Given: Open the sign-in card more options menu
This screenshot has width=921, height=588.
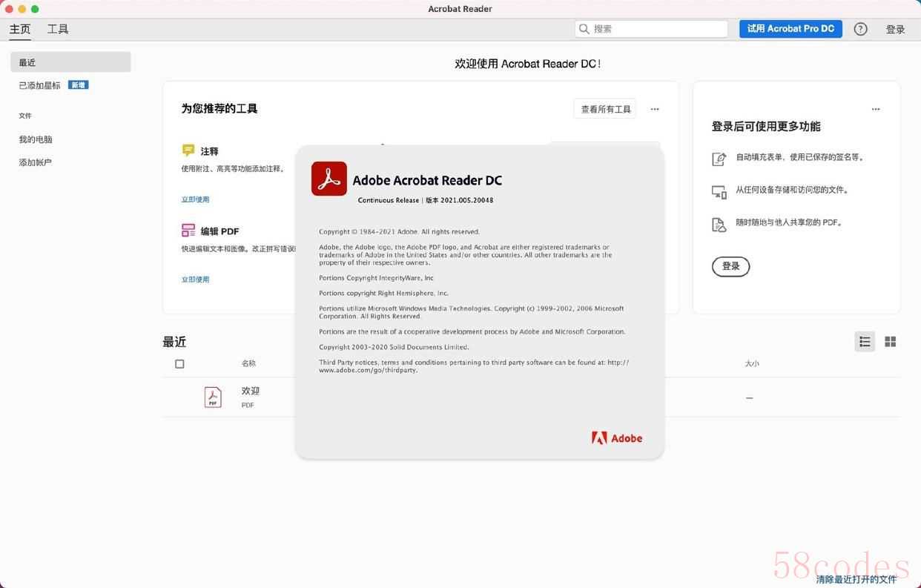Looking at the screenshot, I should click(x=876, y=109).
